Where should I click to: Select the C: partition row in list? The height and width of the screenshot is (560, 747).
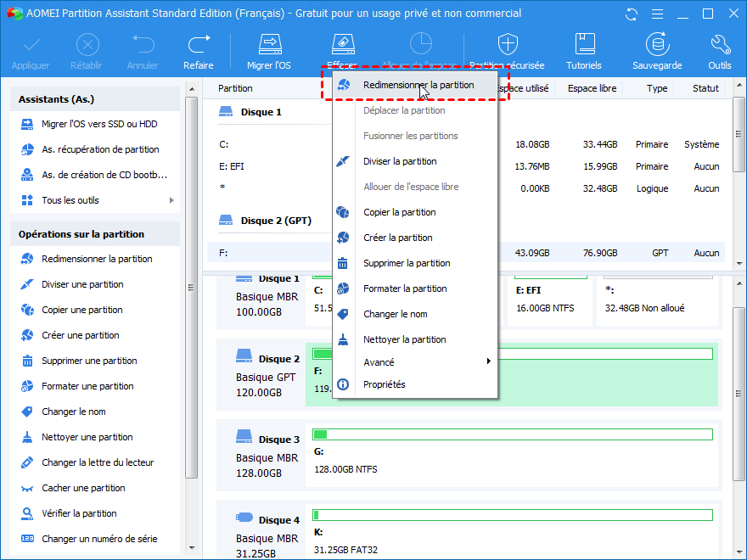tap(466, 144)
